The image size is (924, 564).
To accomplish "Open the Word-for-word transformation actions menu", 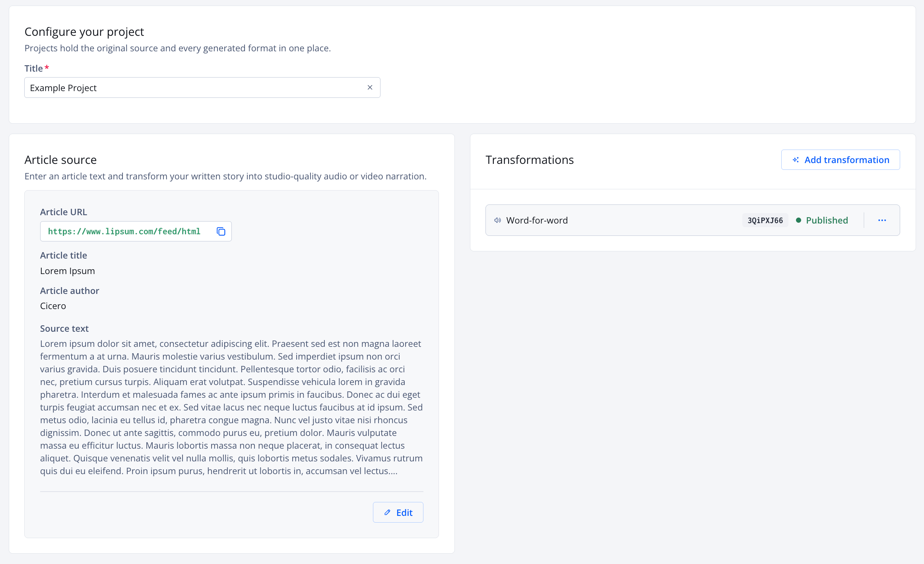I will [x=882, y=220].
